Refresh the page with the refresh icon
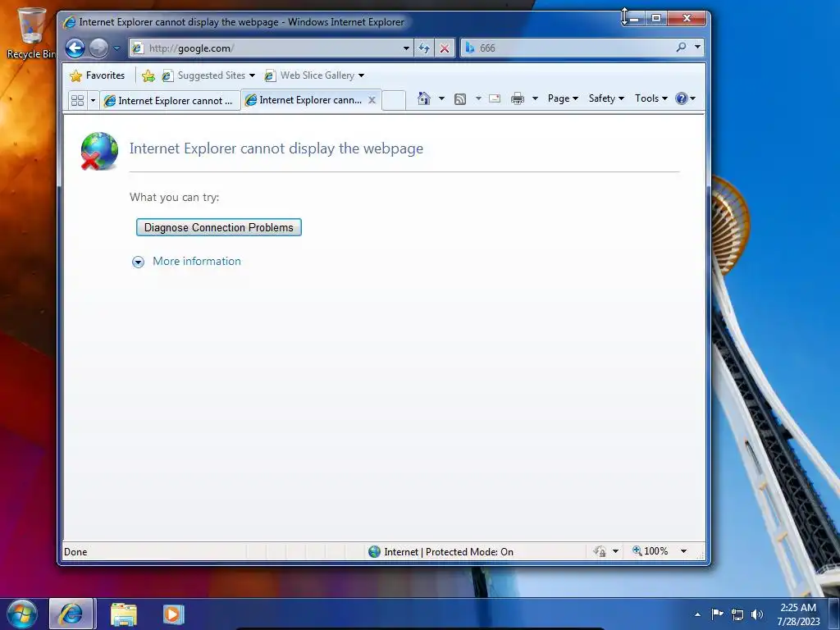840x630 pixels. (x=424, y=48)
